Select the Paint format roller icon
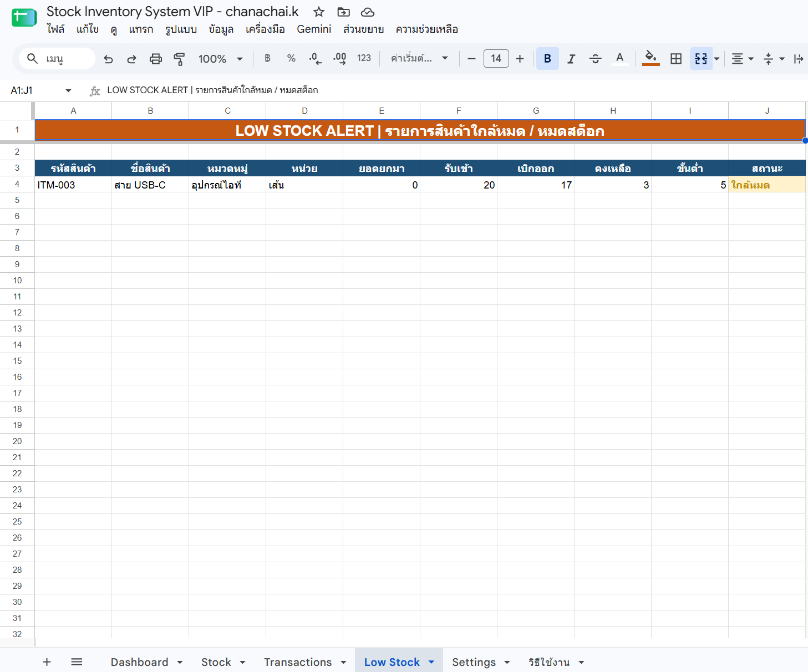The width and height of the screenshot is (808, 672). 179,59
